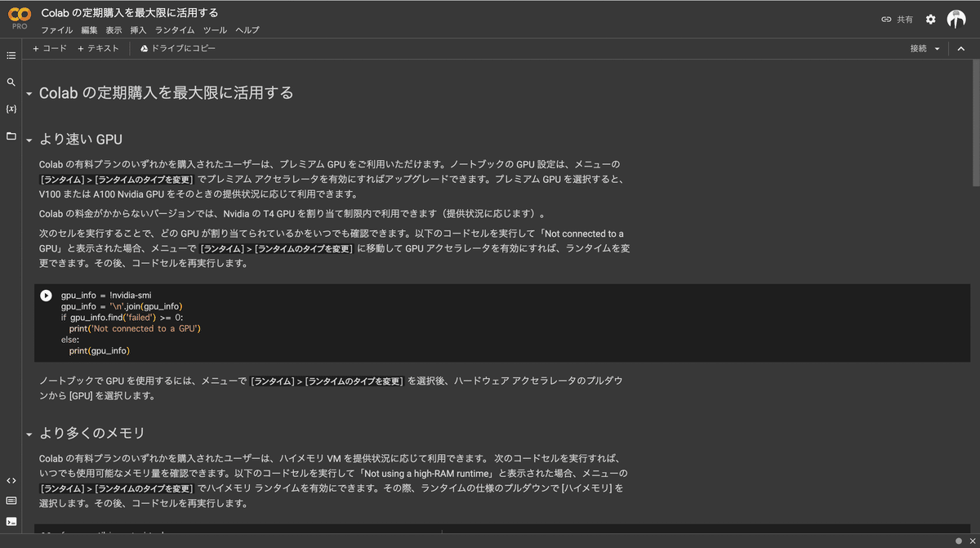This screenshot has width=980, height=548.
Task: Open the terminal icon in sidebar
Action: point(11,521)
